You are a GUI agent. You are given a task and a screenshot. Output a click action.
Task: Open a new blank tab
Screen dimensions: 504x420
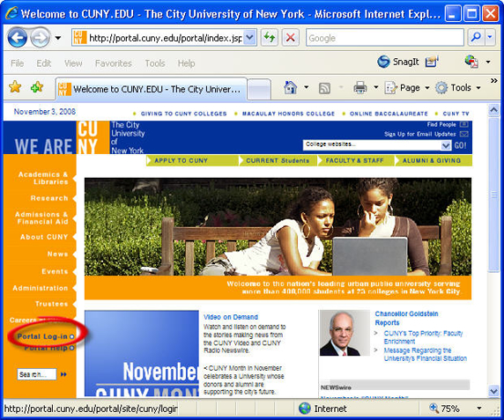[x=259, y=90]
